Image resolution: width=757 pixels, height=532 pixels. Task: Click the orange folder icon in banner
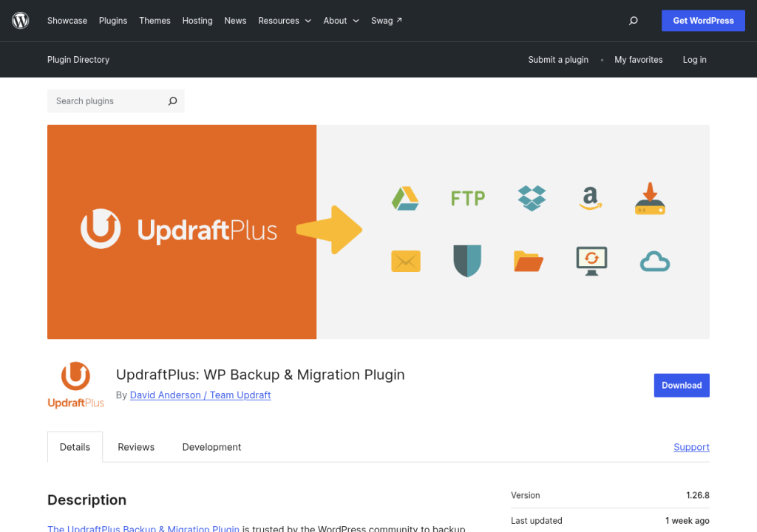[529, 261]
